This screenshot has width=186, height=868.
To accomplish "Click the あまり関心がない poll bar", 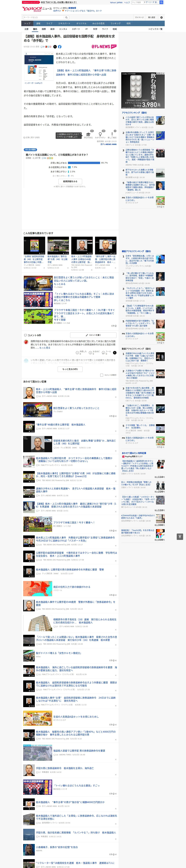I will pyautogui.click(x=69, y=172).
